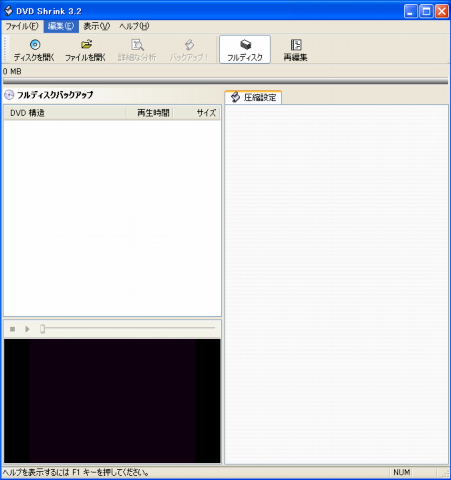Open the ディスクを開く (Open Disc) toolbar button

[x=34, y=50]
